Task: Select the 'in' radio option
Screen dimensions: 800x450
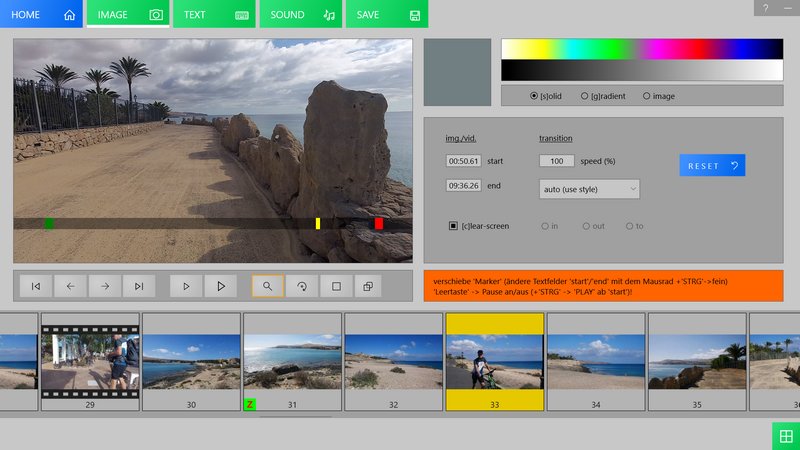Action: point(545,226)
